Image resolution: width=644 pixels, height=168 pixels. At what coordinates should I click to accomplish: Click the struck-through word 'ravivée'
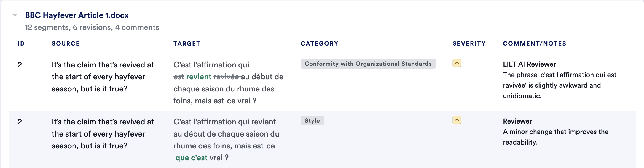click(x=226, y=77)
